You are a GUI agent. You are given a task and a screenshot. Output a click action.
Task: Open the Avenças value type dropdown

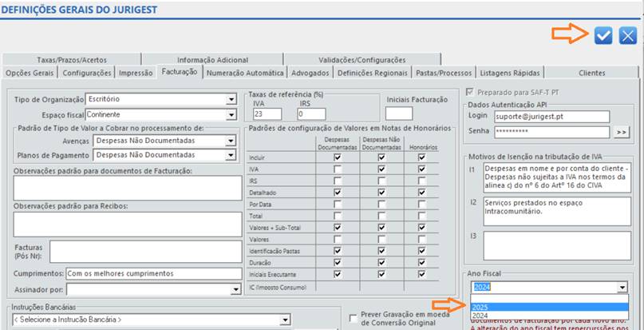231,141
